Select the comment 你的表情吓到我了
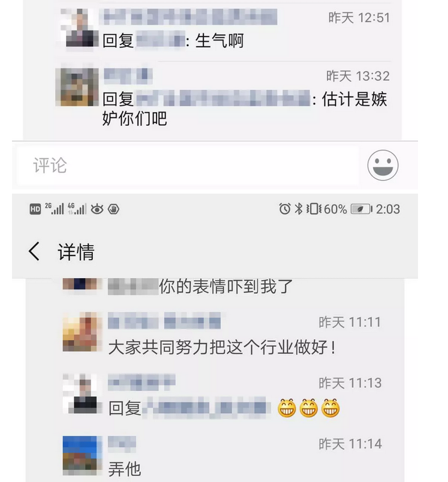The width and height of the screenshot is (448, 482). tap(226, 287)
